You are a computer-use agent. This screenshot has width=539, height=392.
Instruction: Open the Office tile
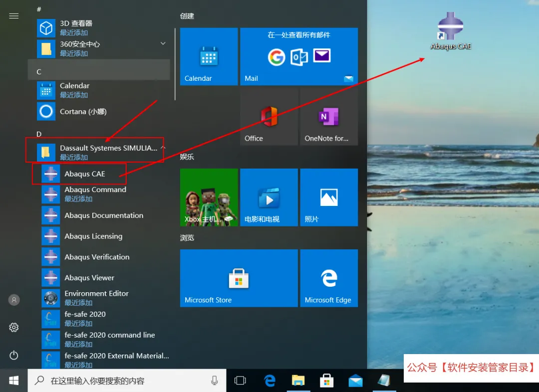coord(269,117)
